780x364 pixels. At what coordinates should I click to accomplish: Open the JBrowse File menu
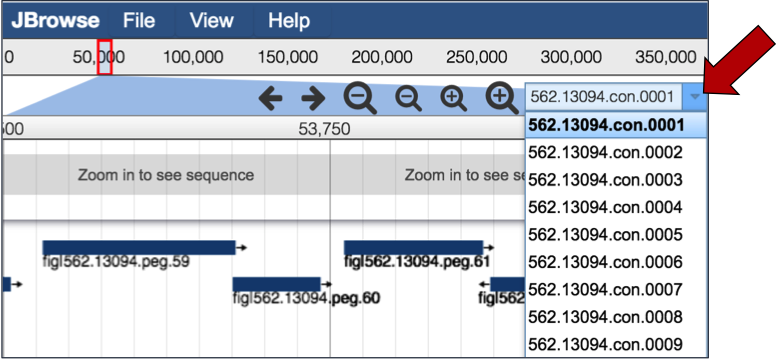pos(140,20)
